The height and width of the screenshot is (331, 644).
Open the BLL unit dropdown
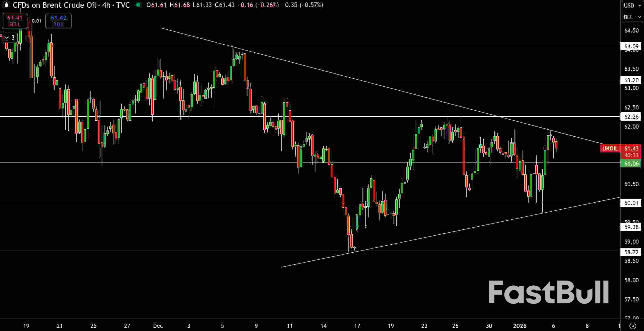coord(632,17)
